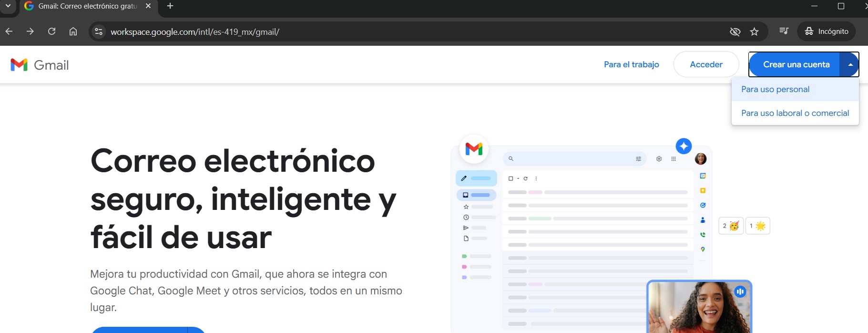The image size is (868, 333).
Task: Click the party face emoji reaction chip
Action: (x=731, y=226)
